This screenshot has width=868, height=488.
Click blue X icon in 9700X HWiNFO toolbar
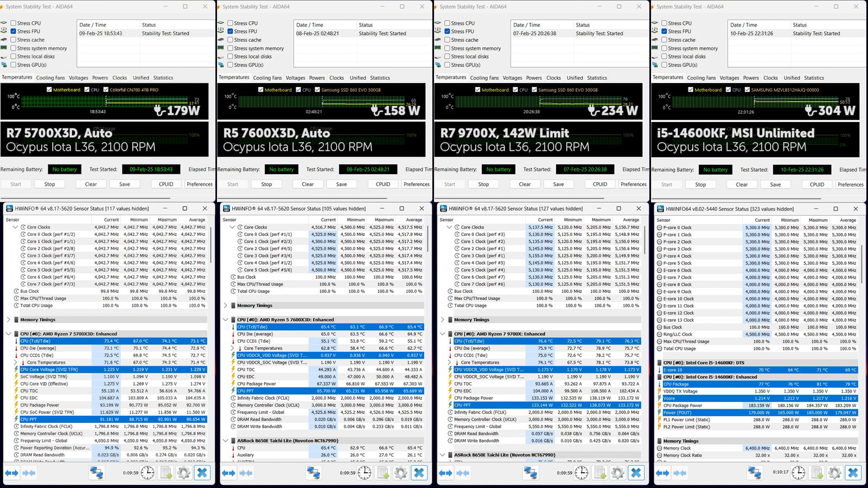[636, 473]
